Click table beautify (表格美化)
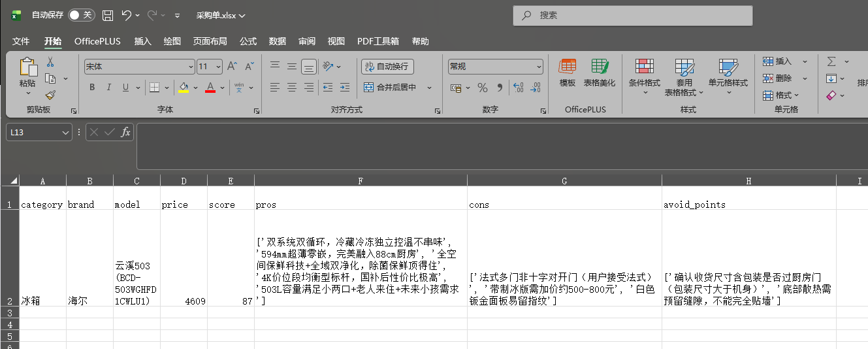This screenshot has width=868, height=349. 599,73
